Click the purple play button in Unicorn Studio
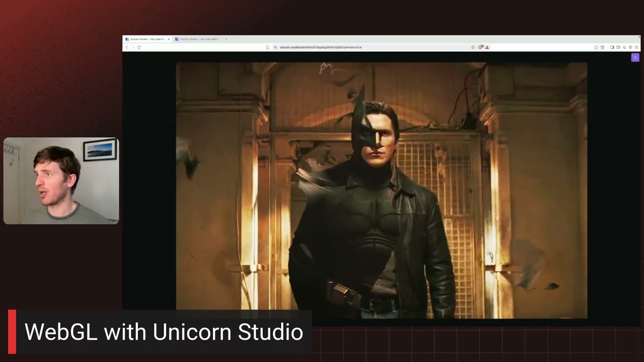 tap(635, 57)
